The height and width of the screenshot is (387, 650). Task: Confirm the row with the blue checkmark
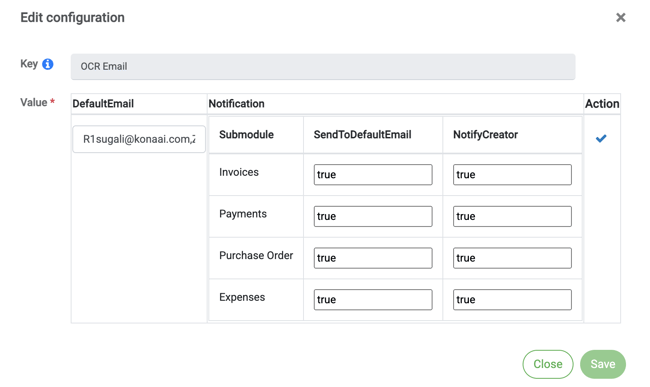point(601,138)
